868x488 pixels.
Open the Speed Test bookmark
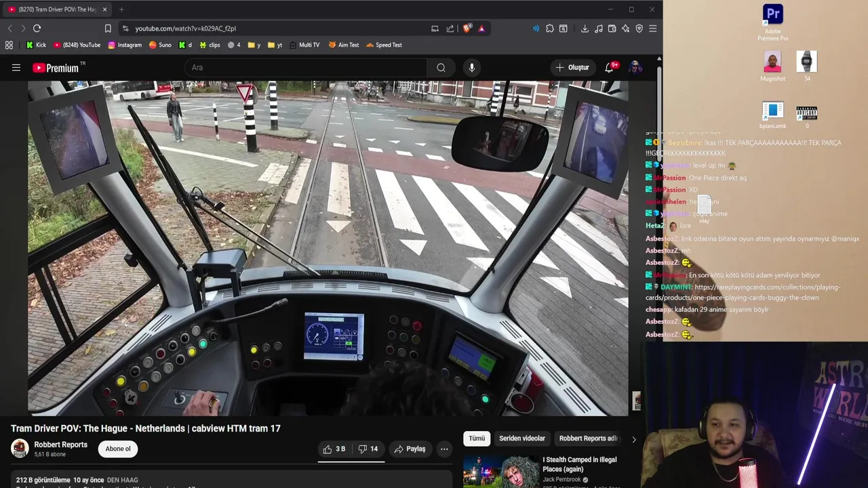[x=384, y=45]
